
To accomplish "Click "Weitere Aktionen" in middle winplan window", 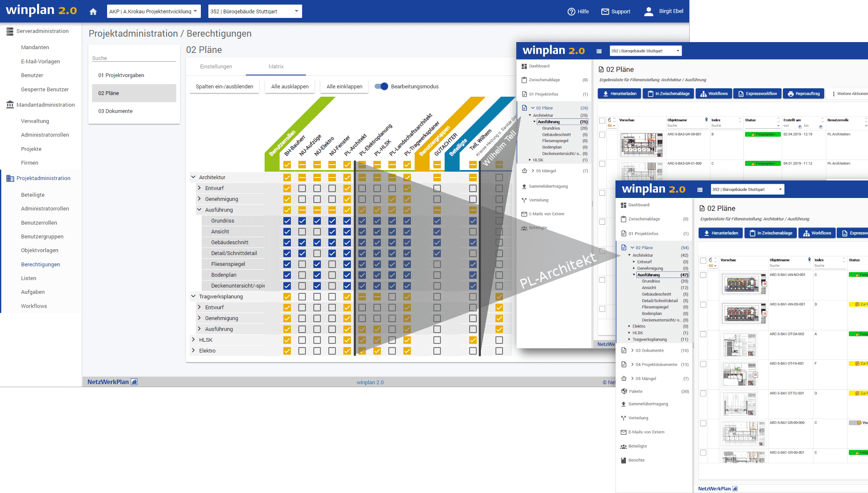I will point(850,94).
